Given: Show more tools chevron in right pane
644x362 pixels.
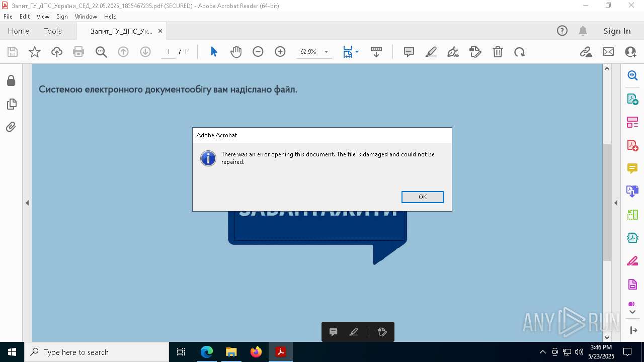Looking at the screenshot, I should [x=632, y=312].
